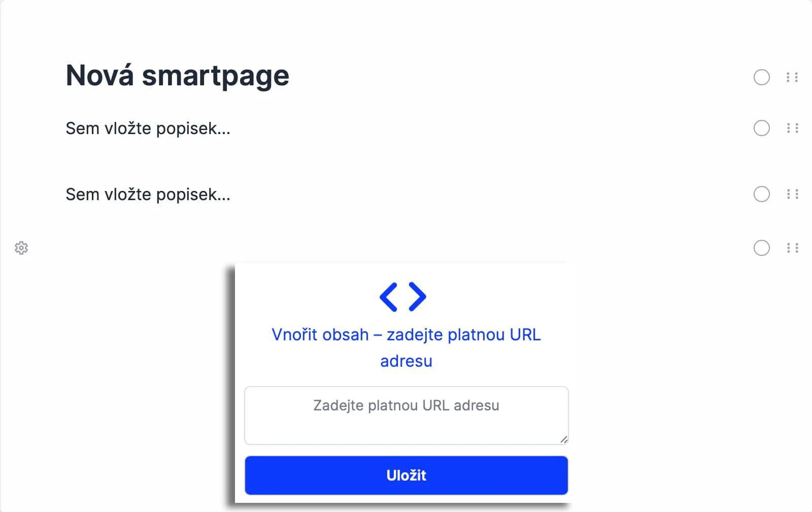Click the second "Sem vložte popisek..." placeholder
Viewport: 812px width, 512px height.
pos(148,195)
